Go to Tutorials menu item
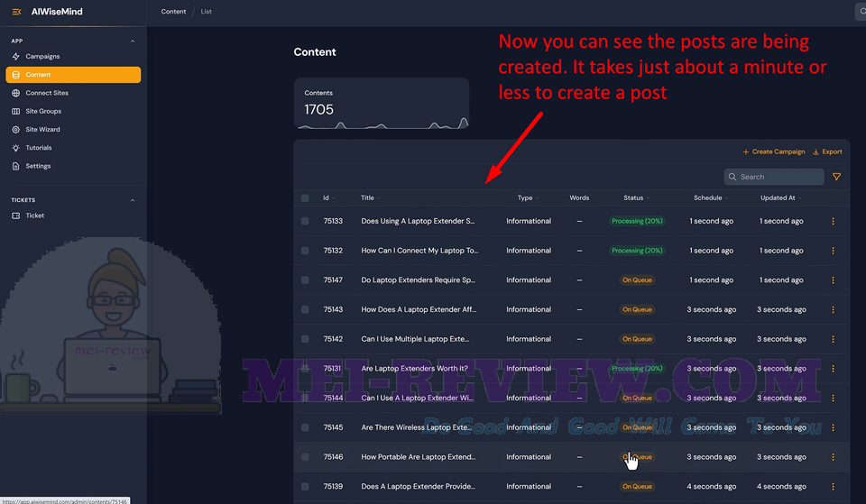This screenshot has height=504, width=866. (38, 147)
